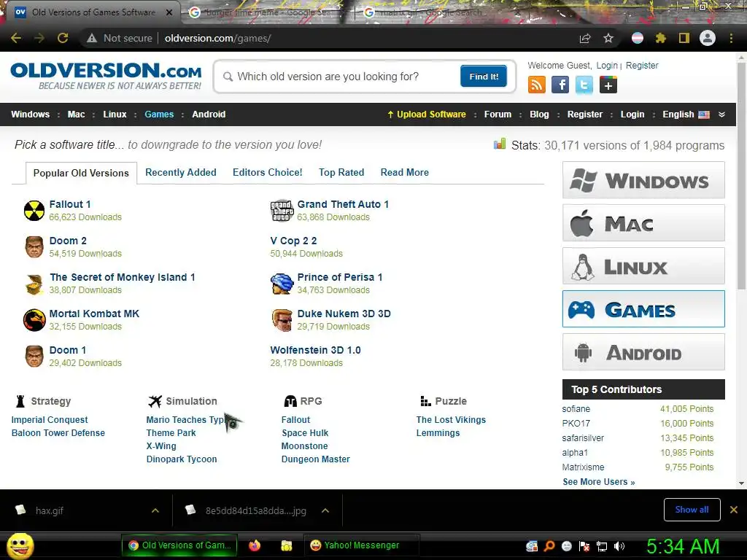
Task: Click the magnifier icon in system tray
Action: point(549,546)
